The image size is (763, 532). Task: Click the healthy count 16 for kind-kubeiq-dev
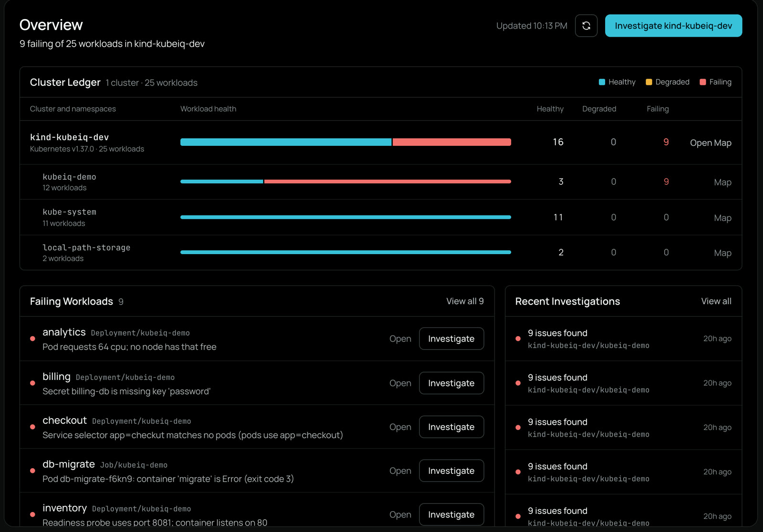coord(558,142)
